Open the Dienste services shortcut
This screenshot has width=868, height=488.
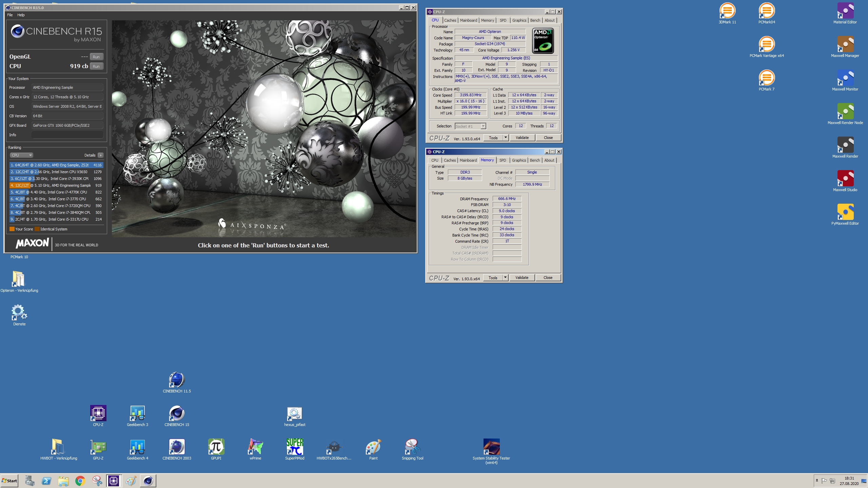coord(19,315)
